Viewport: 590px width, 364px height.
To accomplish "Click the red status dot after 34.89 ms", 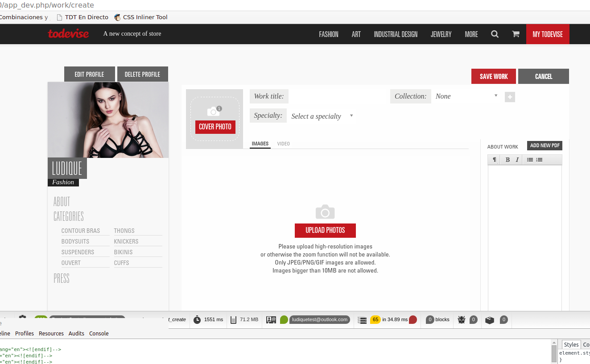I will point(413,319).
